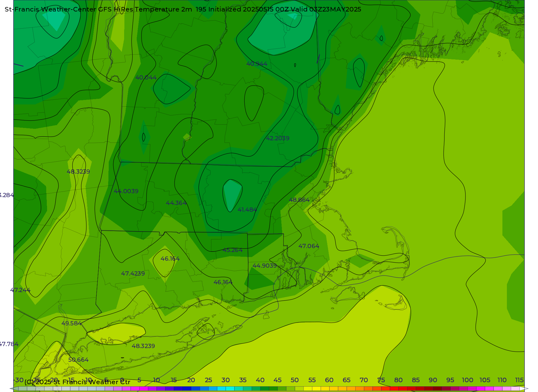Click the 47.4239 temperature label
This screenshot has width=538, height=392.
[133, 274]
